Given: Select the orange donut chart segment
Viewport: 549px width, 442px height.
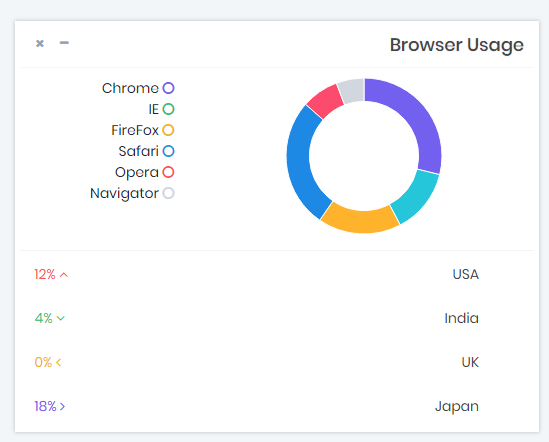Looking at the screenshot, I should pyautogui.click(x=361, y=220).
